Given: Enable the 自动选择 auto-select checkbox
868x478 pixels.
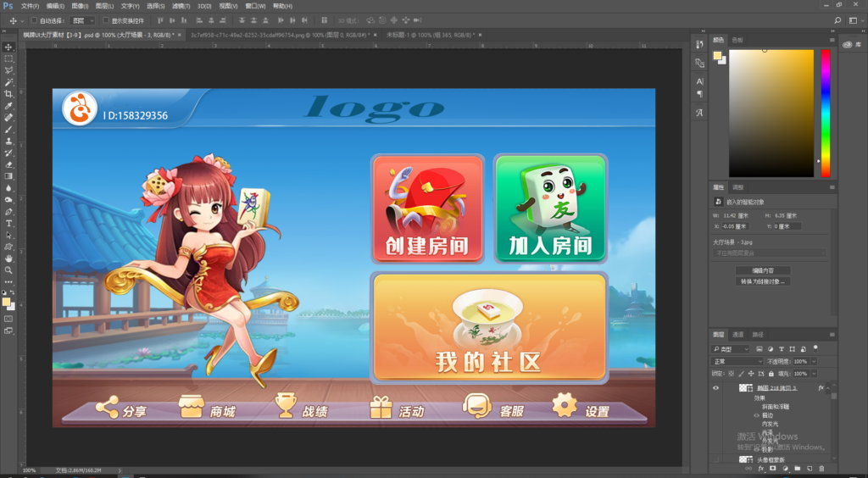Looking at the screenshot, I should tap(35, 19).
